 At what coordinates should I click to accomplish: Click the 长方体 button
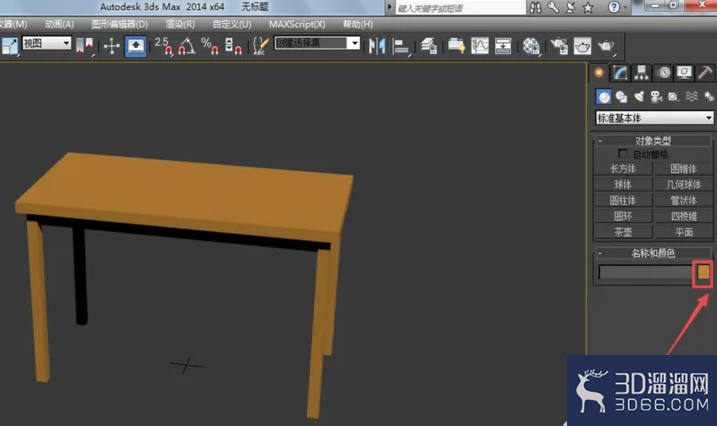[x=623, y=169]
